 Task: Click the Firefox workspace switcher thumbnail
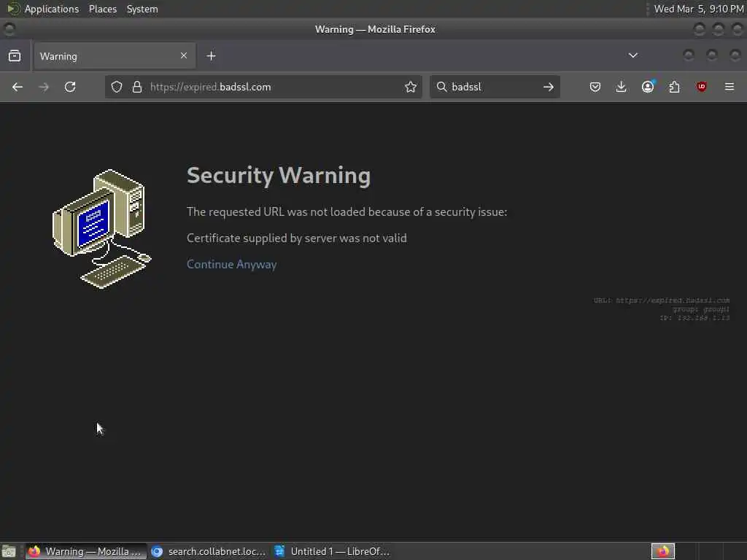pyautogui.click(x=663, y=551)
